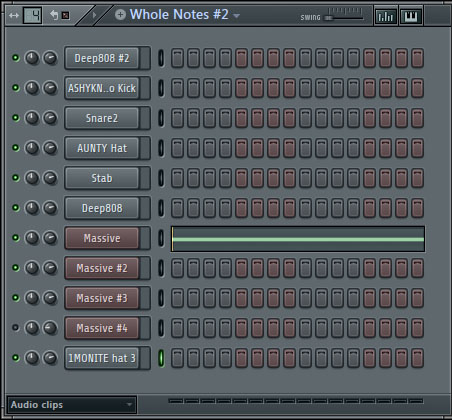This screenshot has width=452, height=420.
Task: Click the Deep808 channel button
Action: (x=102, y=208)
